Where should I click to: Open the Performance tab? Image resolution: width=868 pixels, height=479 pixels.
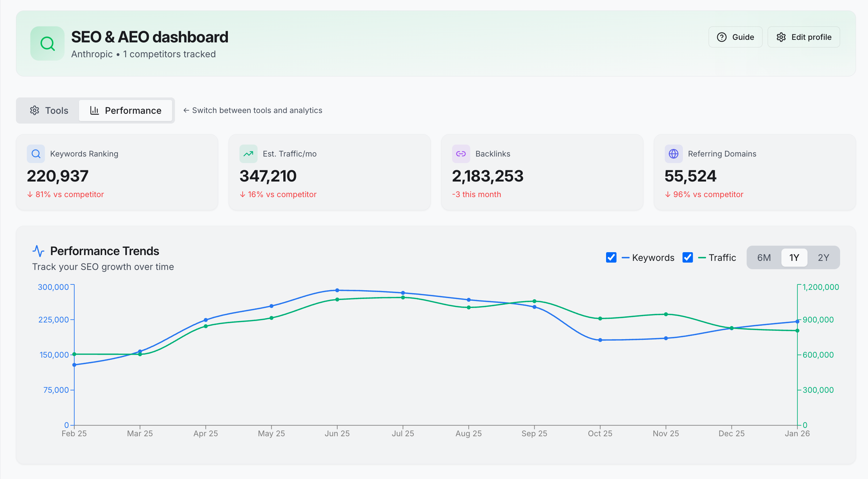pyautogui.click(x=126, y=111)
